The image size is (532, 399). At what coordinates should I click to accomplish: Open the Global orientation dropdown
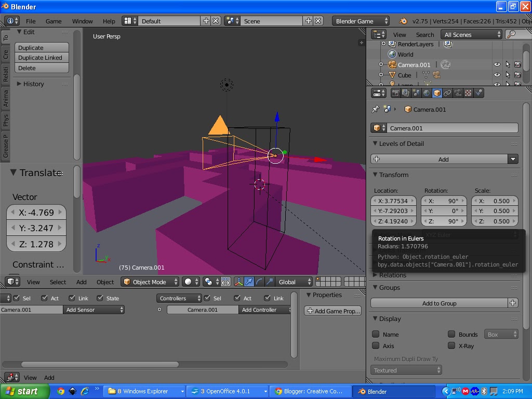coord(294,282)
